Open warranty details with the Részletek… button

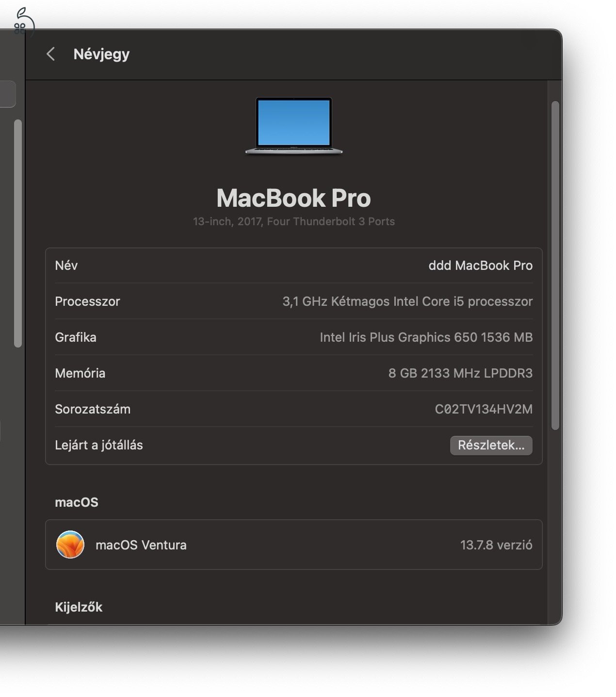(491, 445)
